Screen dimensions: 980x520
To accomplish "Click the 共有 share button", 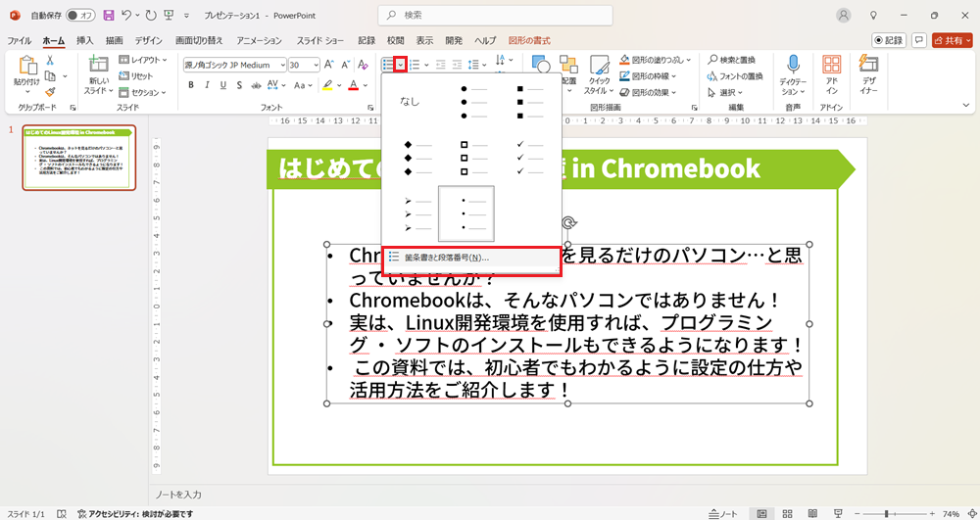I will 953,40.
